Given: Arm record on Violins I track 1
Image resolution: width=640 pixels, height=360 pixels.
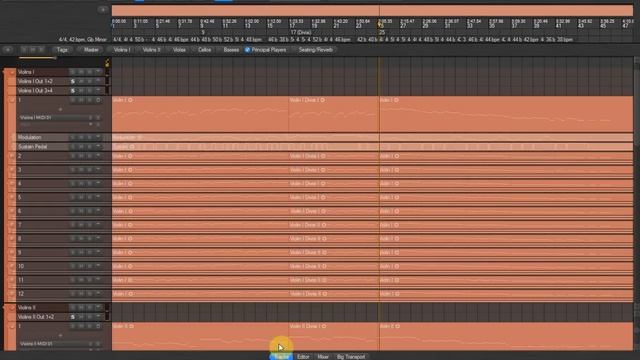Looking at the screenshot, I should click(x=90, y=100).
